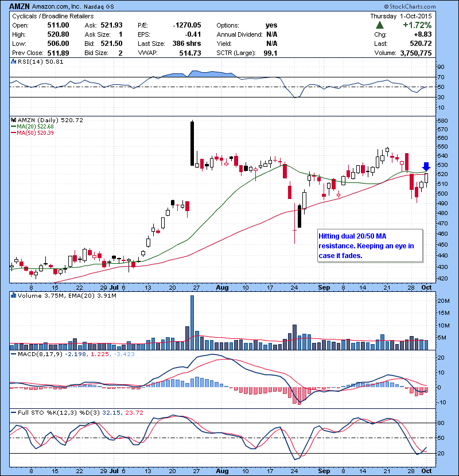This screenshot has width=459, height=476.
Task: Click the Amazon.com, Inc. company name
Action: pyautogui.click(x=57, y=6)
